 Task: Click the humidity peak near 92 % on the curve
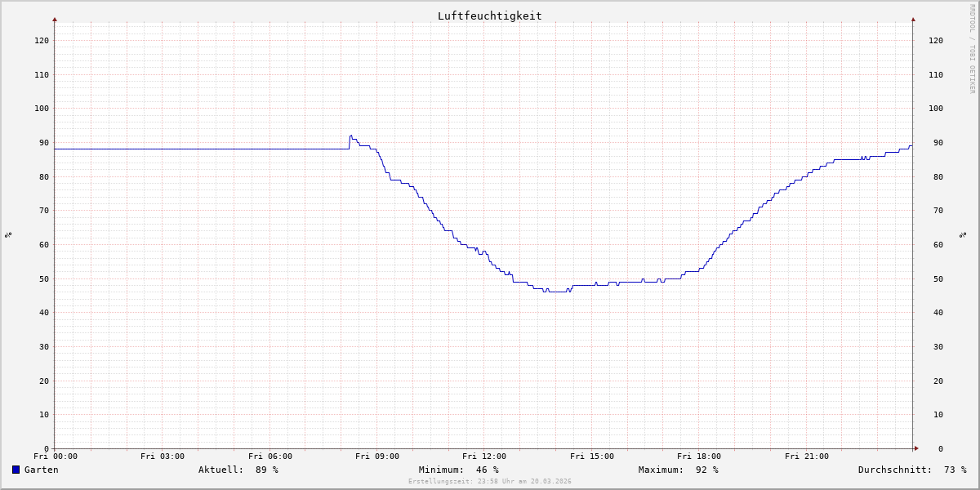pyautogui.click(x=351, y=136)
